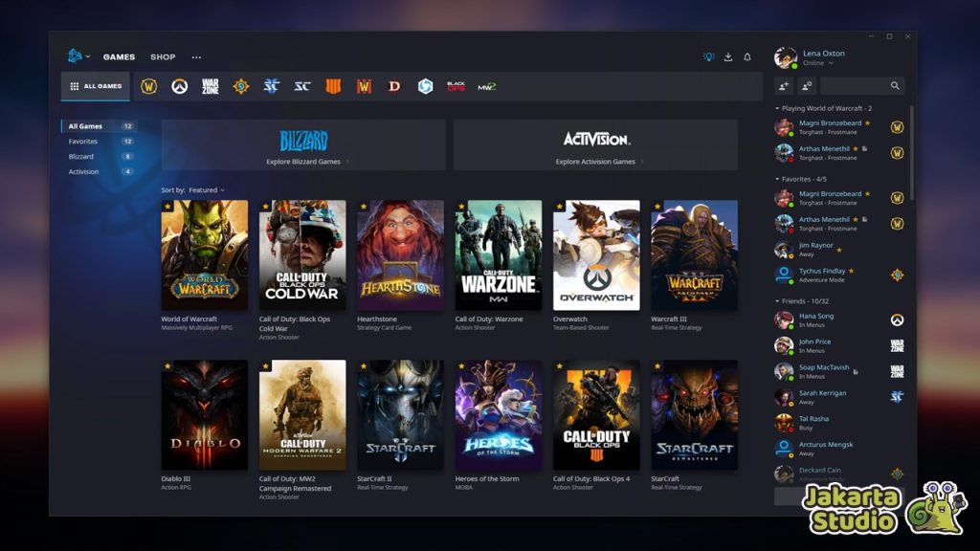The width and height of the screenshot is (980, 551).
Task: Open Black Ops Cold War icon
Action: [456, 86]
